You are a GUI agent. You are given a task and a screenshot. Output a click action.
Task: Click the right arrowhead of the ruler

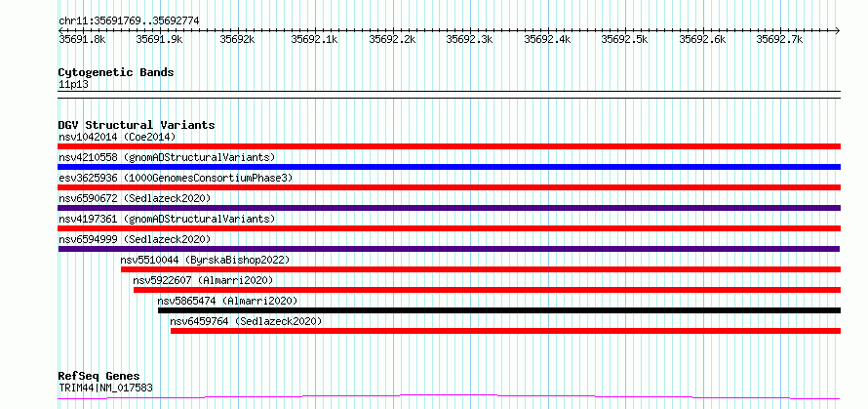(x=838, y=30)
